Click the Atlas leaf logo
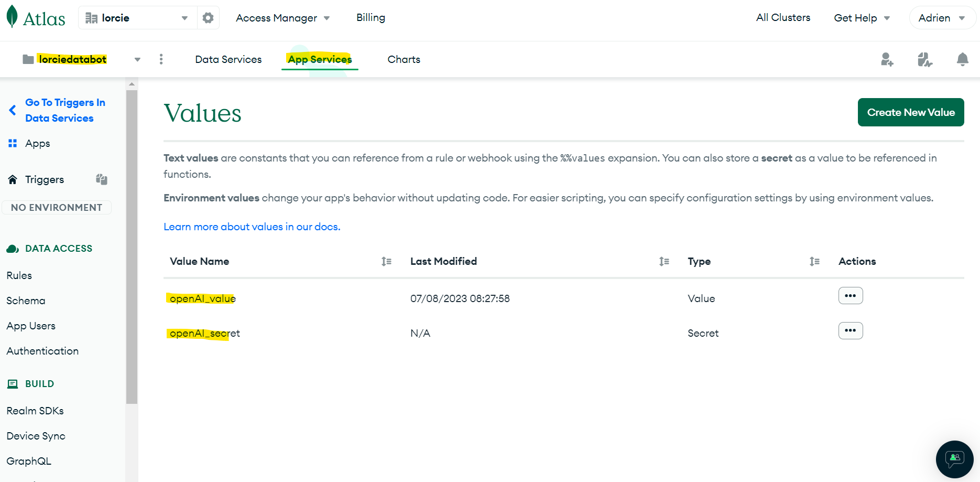The width and height of the screenshot is (980, 482). click(x=12, y=17)
